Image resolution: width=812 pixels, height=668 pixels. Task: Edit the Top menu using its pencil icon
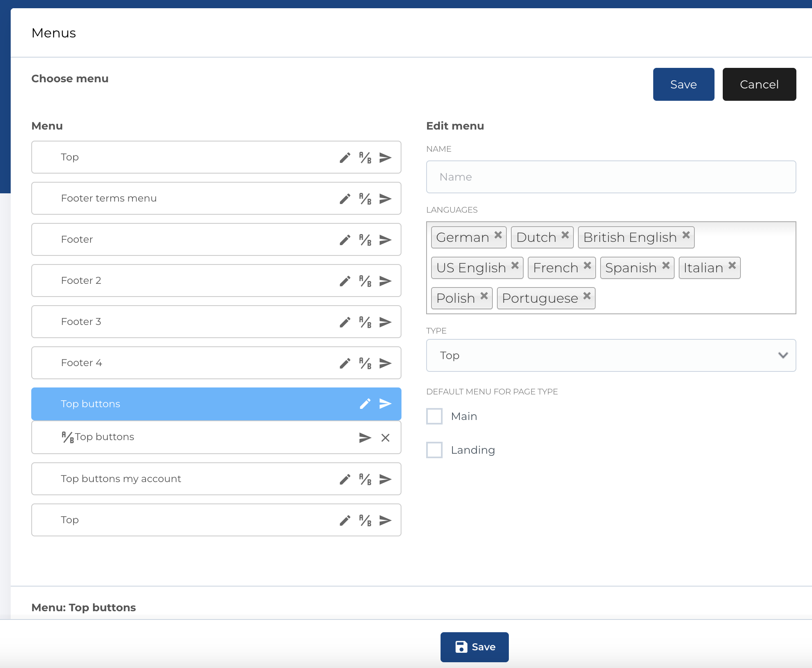345,157
